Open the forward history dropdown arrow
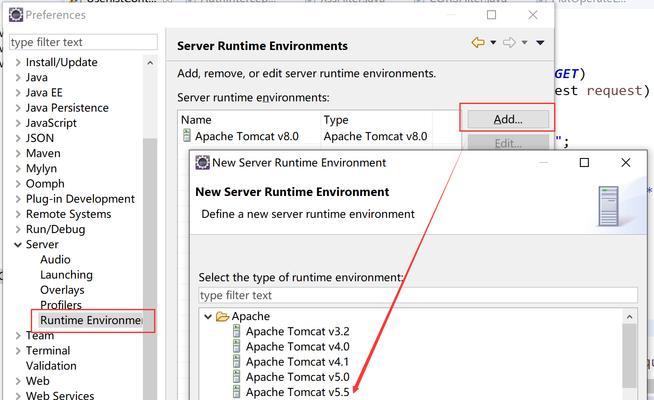This screenshot has height=400, width=654. (524, 43)
